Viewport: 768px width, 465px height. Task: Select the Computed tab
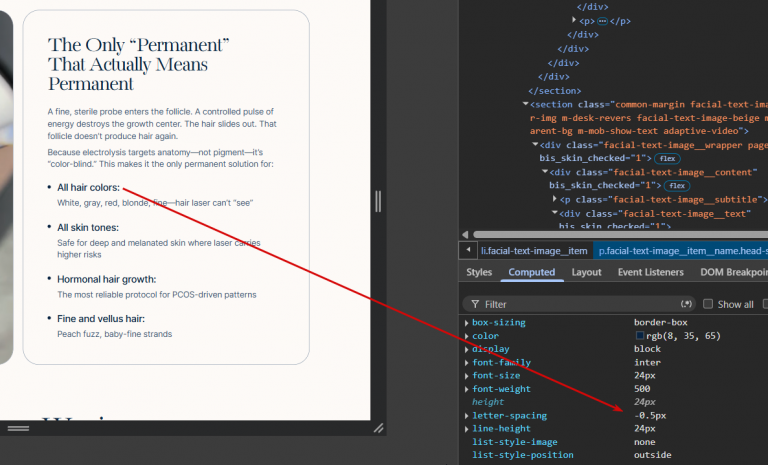click(x=531, y=272)
